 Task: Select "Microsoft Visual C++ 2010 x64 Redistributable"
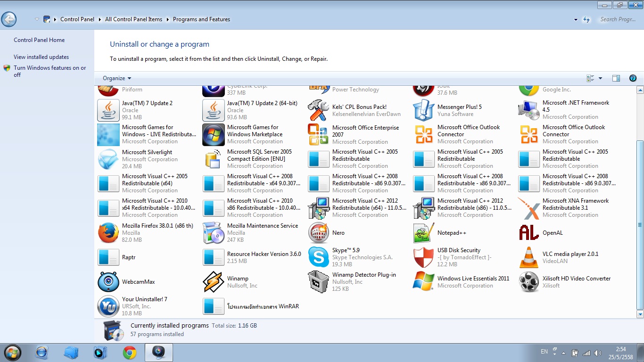pos(148,208)
